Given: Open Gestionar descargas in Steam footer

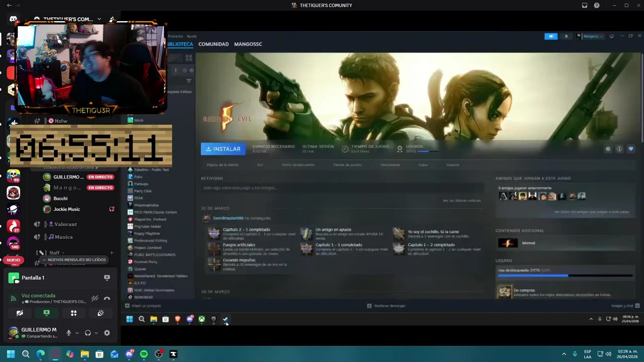Looking at the screenshot, I should [386, 306].
